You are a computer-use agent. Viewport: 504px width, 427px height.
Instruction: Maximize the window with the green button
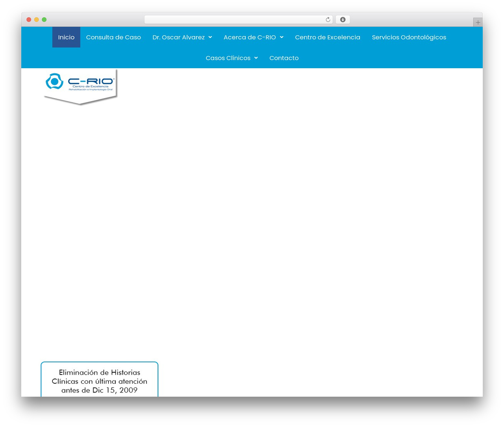pos(44,20)
